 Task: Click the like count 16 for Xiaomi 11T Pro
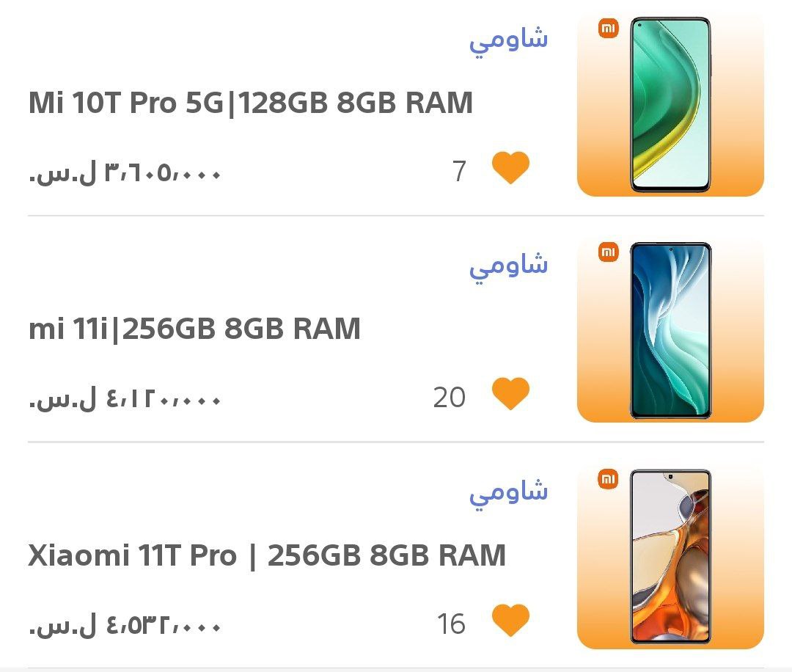coord(451,624)
